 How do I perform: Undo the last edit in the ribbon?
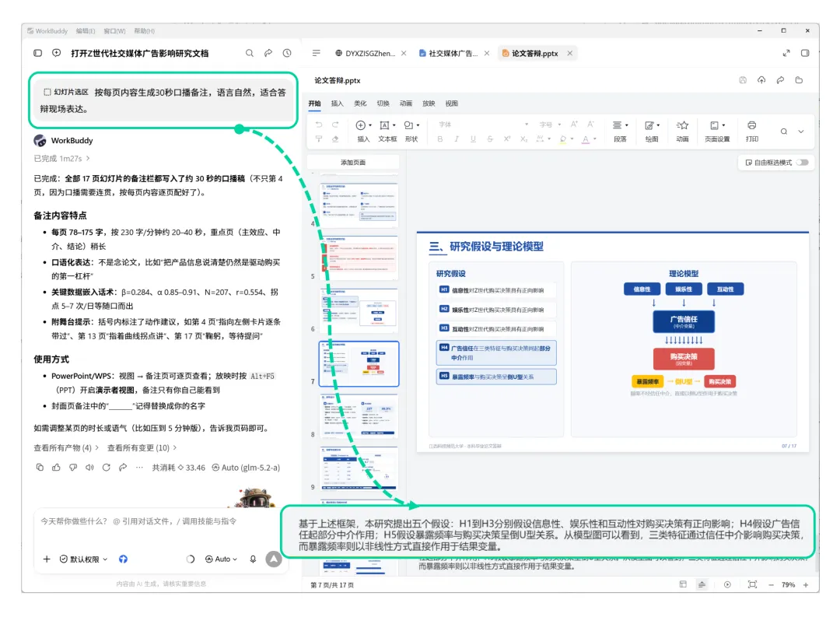[319, 124]
